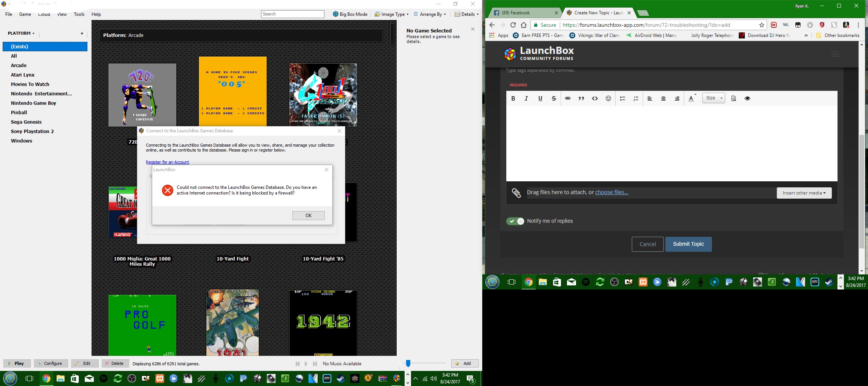Open the text color dropdown
This screenshot has height=386, width=868.
click(x=692, y=98)
